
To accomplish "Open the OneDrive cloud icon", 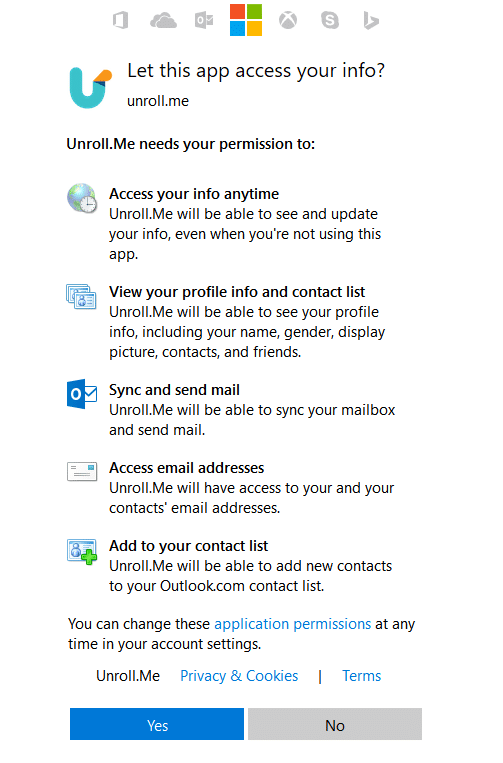I will pyautogui.click(x=163, y=21).
